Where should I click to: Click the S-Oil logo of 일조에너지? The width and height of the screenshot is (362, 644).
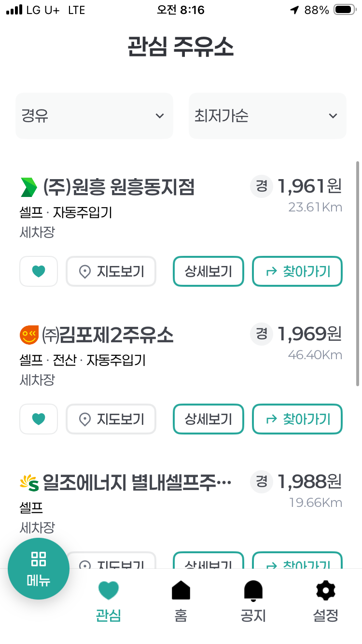29,483
